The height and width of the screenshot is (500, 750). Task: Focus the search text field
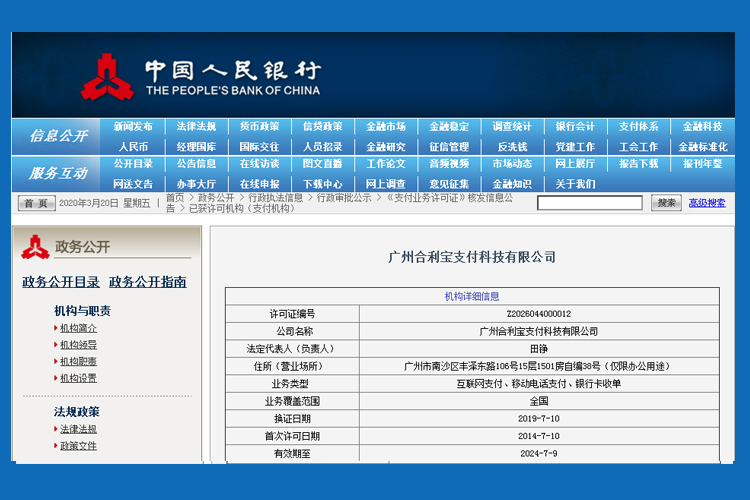point(589,203)
